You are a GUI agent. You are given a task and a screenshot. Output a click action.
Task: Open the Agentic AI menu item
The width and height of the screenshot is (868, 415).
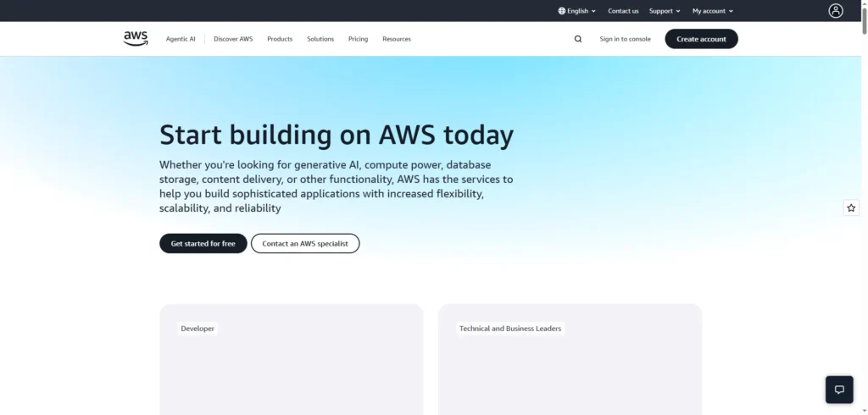click(x=181, y=39)
